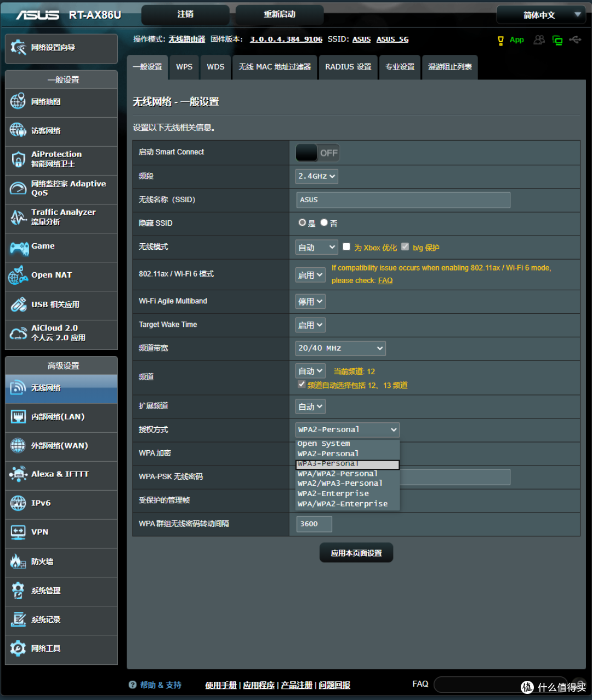
Task: Toggle the b/g 保护 checkbox
Action: pyautogui.click(x=405, y=246)
